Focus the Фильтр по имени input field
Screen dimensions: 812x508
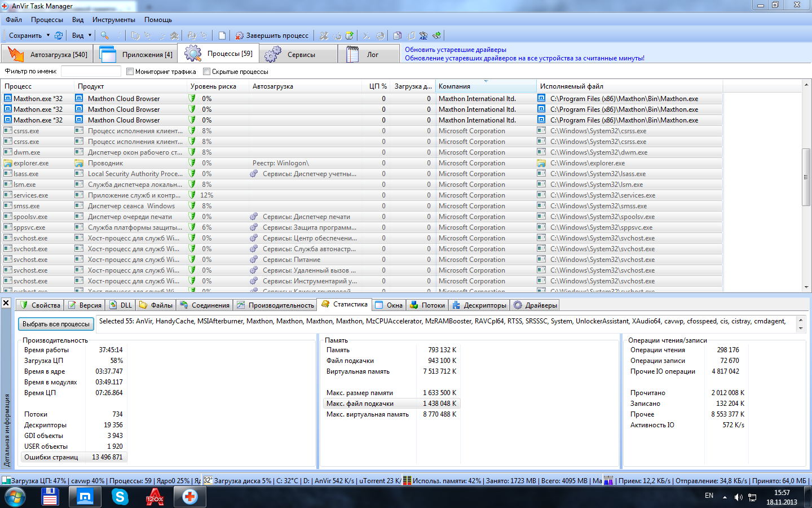[91, 71]
